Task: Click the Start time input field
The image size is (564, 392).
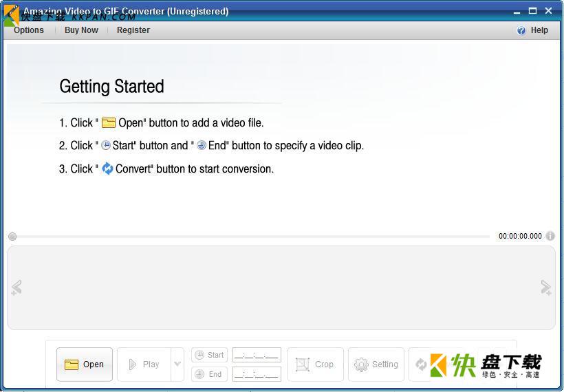Action: 257,355
